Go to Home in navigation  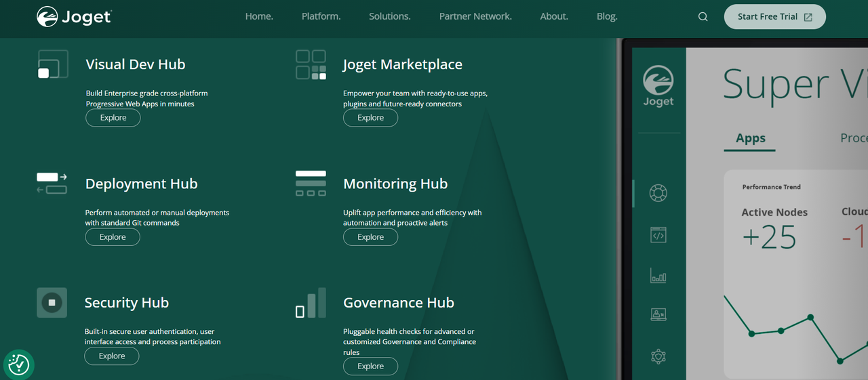(259, 16)
